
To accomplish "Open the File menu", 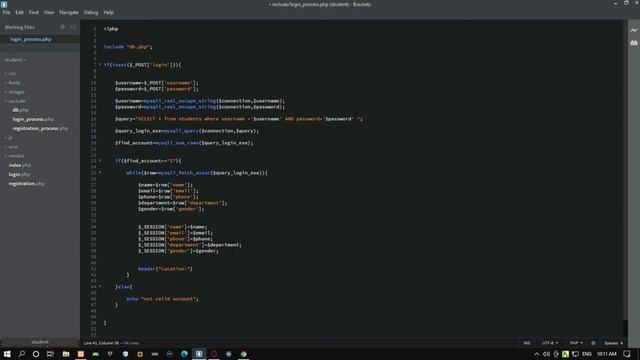I will tap(7, 12).
